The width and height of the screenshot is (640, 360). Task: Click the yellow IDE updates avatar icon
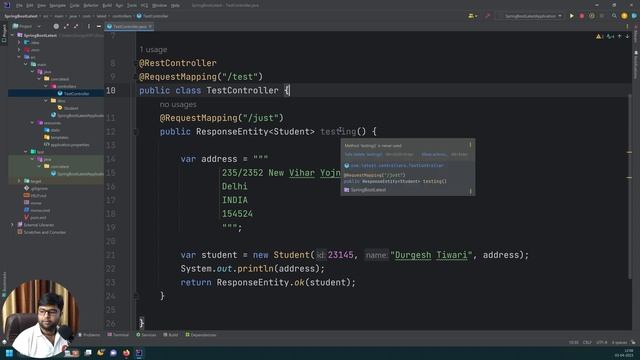(x=624, y=16)
